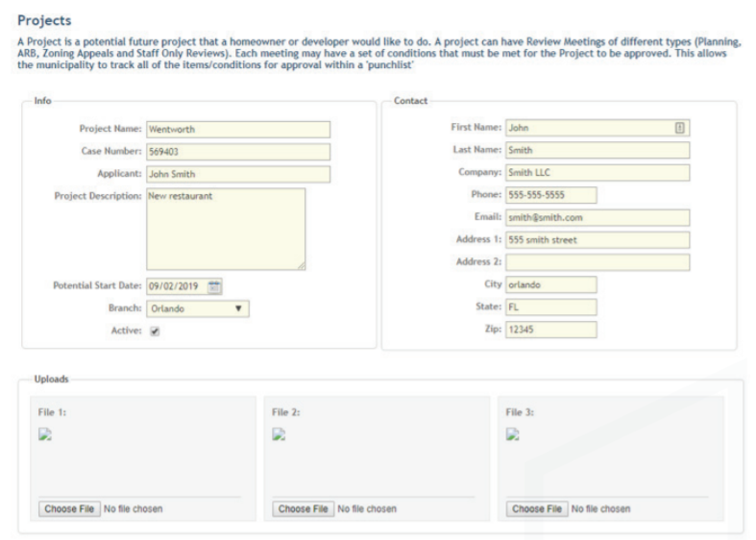This screenshot has height=540, width=756.
Task: Open the Branch dropdown showing Orlando
Action: 198,308
